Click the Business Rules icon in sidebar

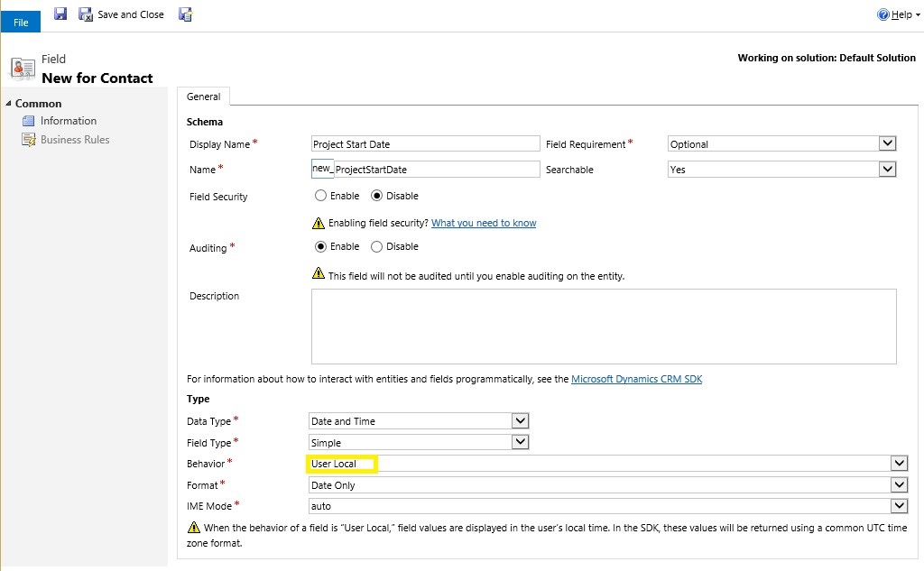[x=28, y=140]
